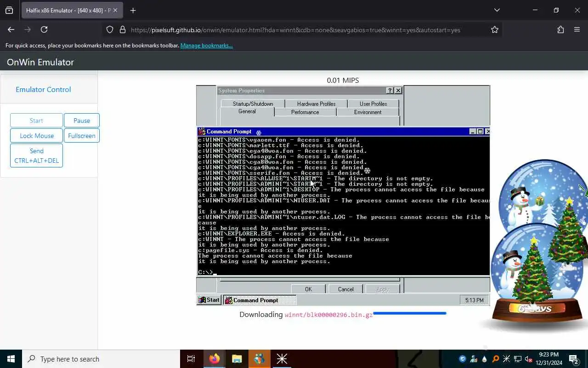Select the User Profiles tab
588x368 pixels.
pos(373,103)
